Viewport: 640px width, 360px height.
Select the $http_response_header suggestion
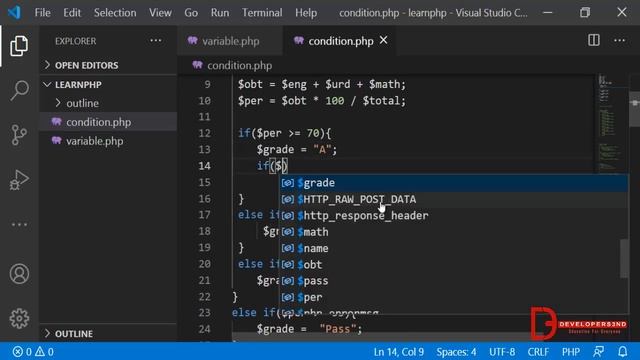tap(453, 216)
